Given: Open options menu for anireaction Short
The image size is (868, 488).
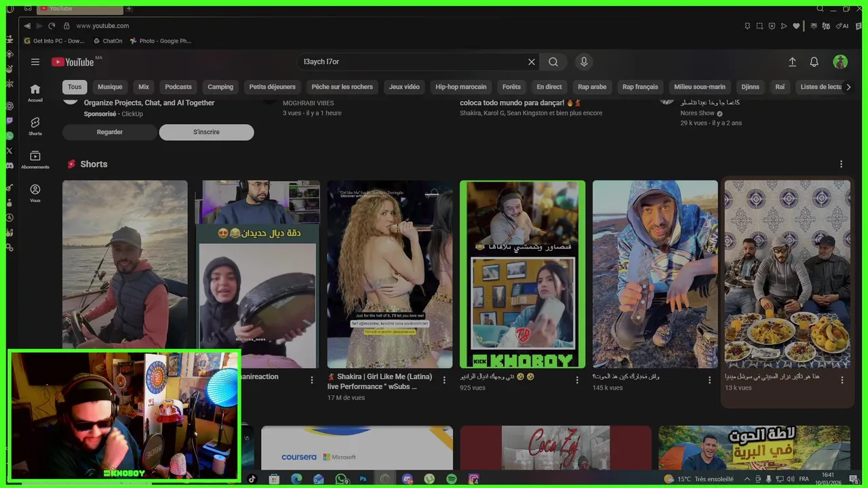Looking at the screenshot, I should pos(312,380).
